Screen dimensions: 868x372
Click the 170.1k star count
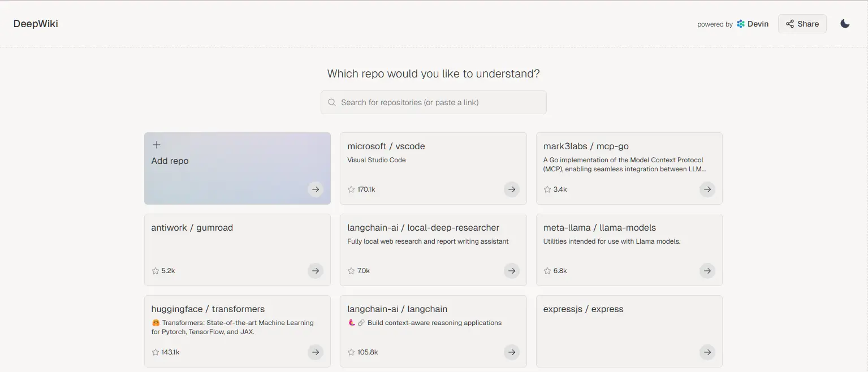tap(366, 189)
